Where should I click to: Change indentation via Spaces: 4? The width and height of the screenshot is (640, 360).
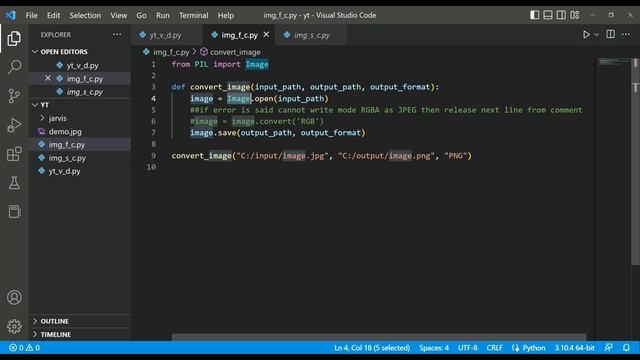pyautogui.click(x=434, y=348)
